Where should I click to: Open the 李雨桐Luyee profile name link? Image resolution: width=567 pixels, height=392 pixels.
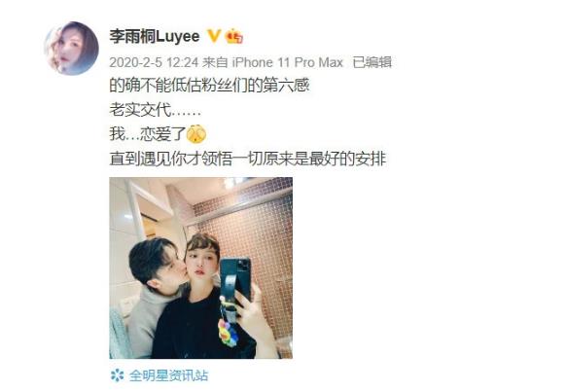pyautogui.click(x=155, y=36)
